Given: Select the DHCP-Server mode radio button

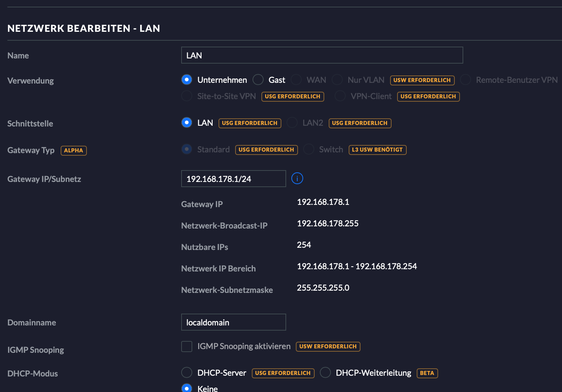Looking at the screenshot, I should pyautogui.click(x=187, y=373).
